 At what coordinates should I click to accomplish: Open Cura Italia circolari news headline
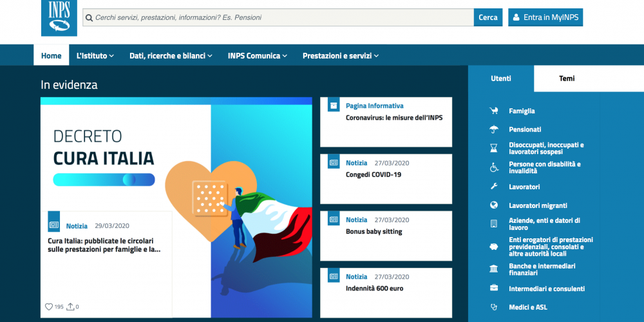click(x=104, y=245)
